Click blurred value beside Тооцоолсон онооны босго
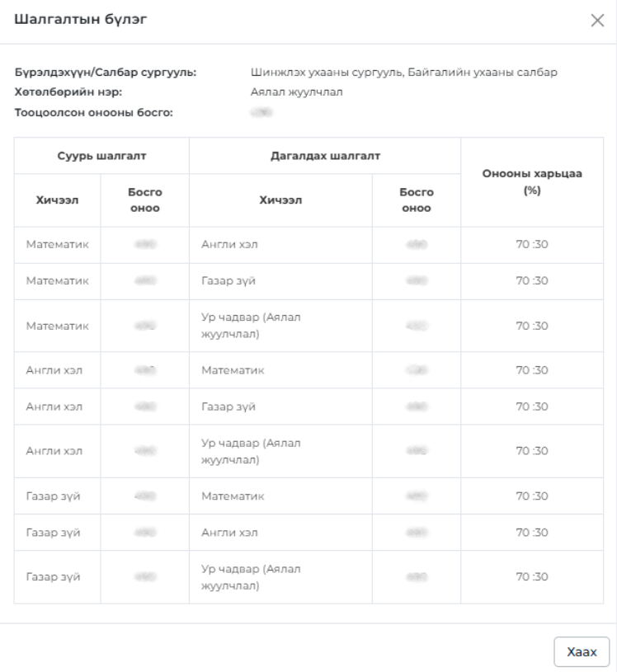This screenshot has height=672, width=617. 261,113
